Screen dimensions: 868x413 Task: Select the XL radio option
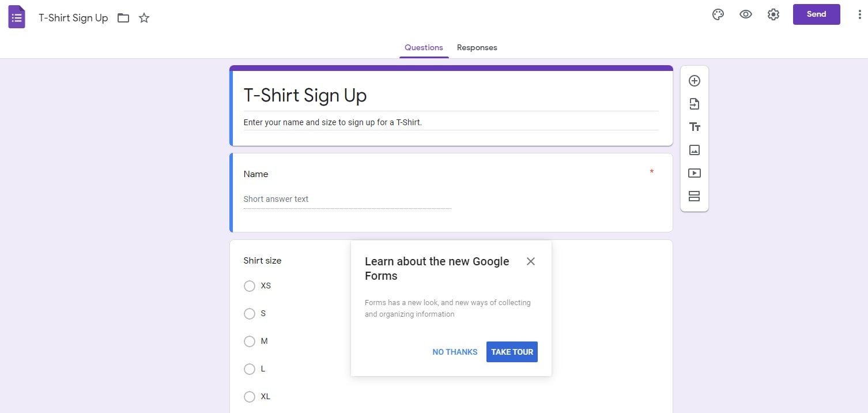(x=250, y=397)
